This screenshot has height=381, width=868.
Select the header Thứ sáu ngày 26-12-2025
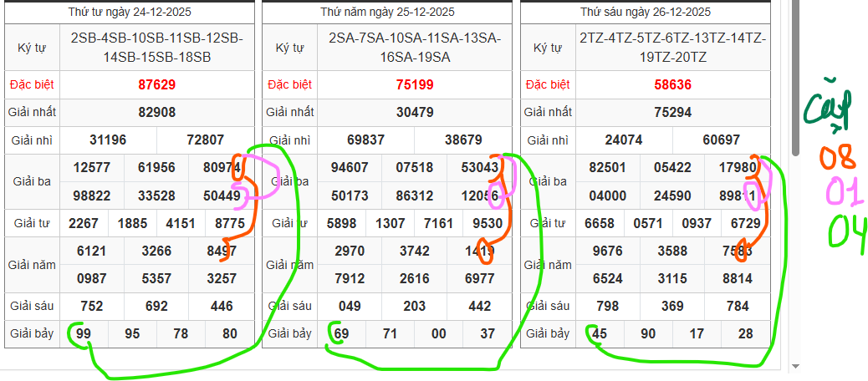click(x=646, y=12)
